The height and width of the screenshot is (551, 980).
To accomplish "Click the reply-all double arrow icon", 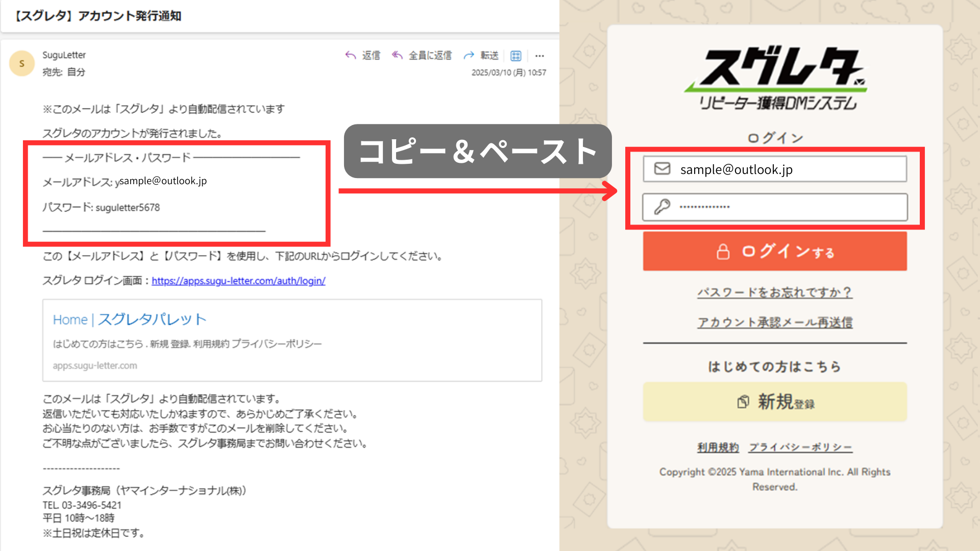I will pyautogui.click(x=397, y=55).
